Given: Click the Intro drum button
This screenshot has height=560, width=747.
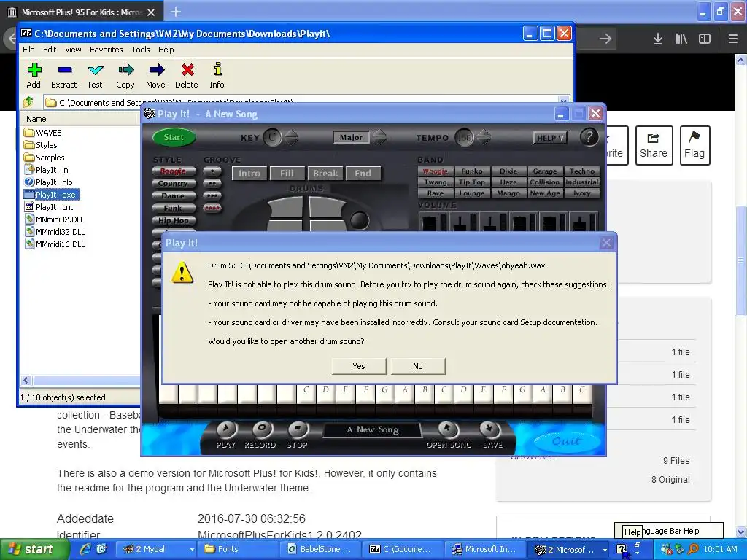Looking at the screenshot, I should 249,174.
